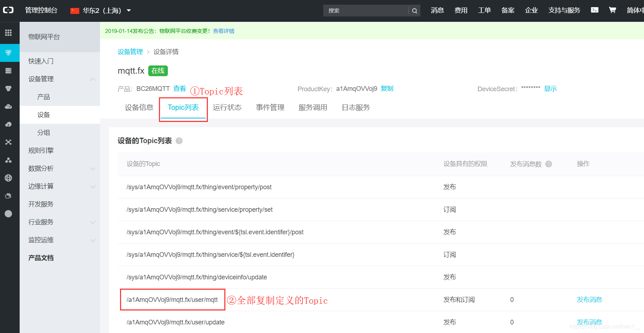
Task: Switch to the 运行状态 tab
Action: (227, 107)
